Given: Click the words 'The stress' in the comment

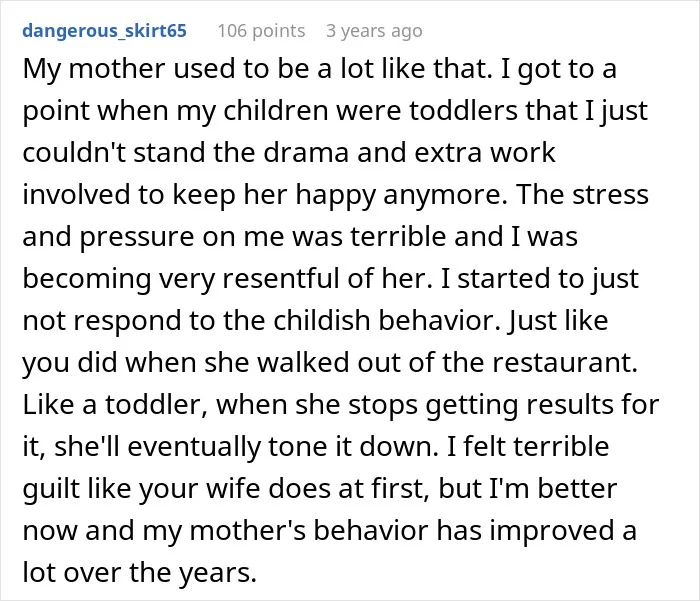Looking at the screenshot, I should [583, 194].
